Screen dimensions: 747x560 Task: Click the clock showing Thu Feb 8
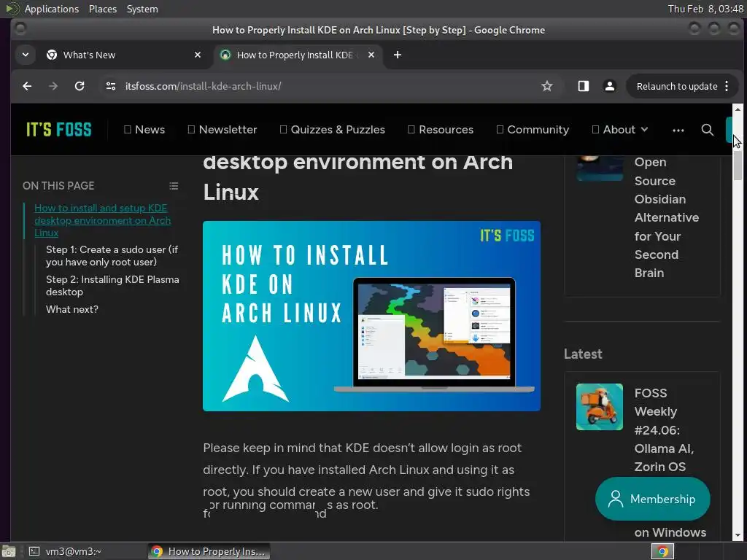coord(705,9)
